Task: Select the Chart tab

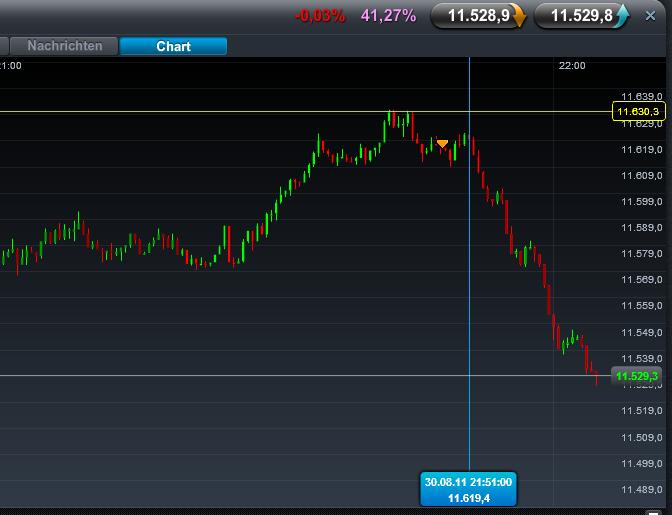Action: (173, 46)
